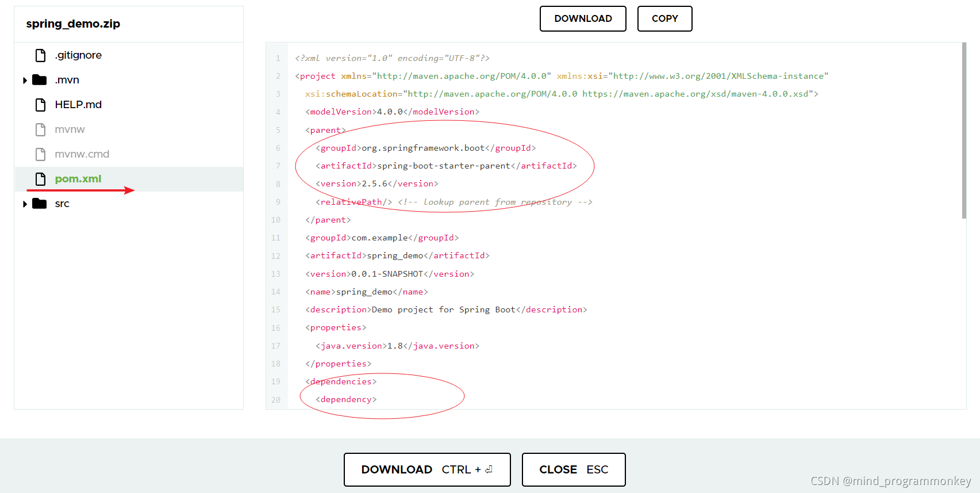The width and height of the screenshot is (980, 493).
Task: Click the name spring_demo line
Action: (366, 292)
